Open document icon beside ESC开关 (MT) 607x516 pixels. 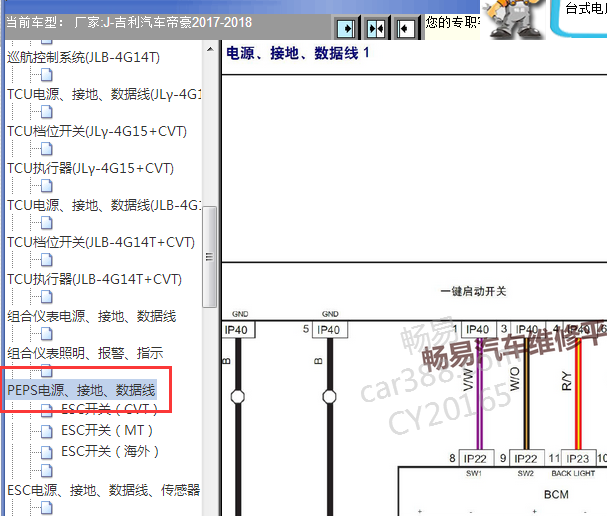pos(47,431)
